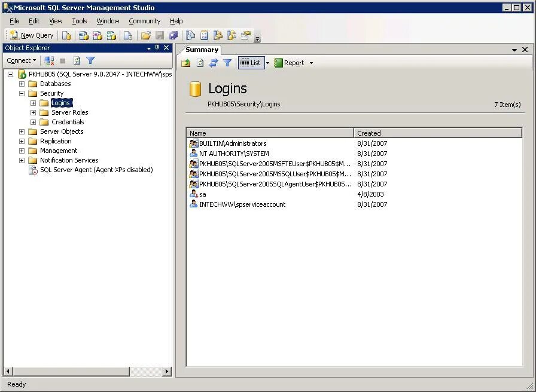Expand the Credentials node
The height and width of the screenshot is (392, 536).
(x=33, y=122)
